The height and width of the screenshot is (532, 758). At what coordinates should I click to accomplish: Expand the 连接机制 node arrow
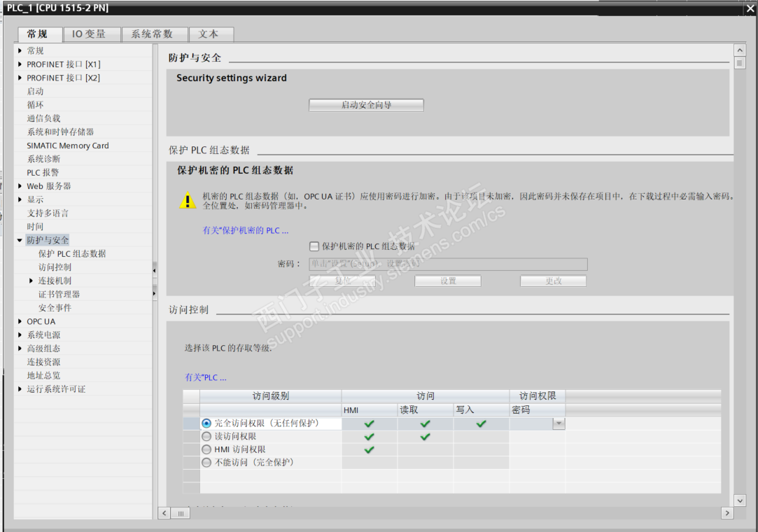pos(31,281)
